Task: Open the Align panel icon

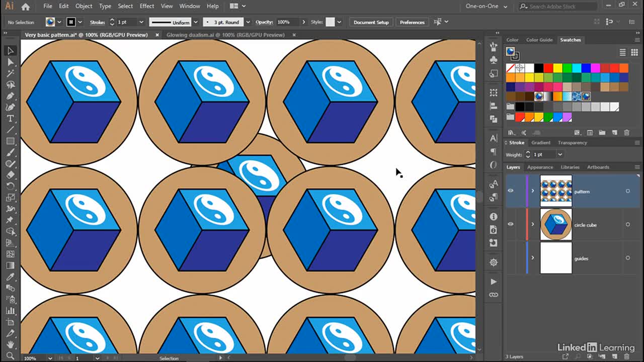Action: point(494,106)
